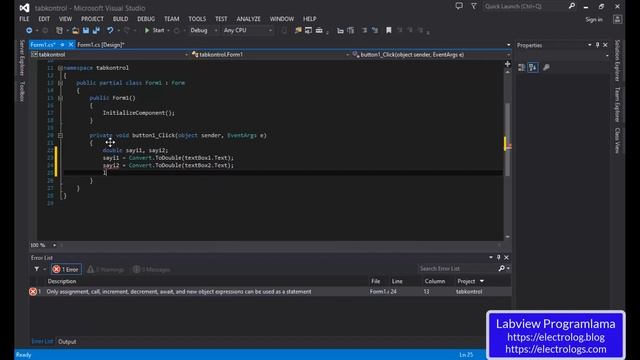Viewport: 640px width, 360px height.
Task: Open the ANALYZE menu
Action: pos(249,19)
